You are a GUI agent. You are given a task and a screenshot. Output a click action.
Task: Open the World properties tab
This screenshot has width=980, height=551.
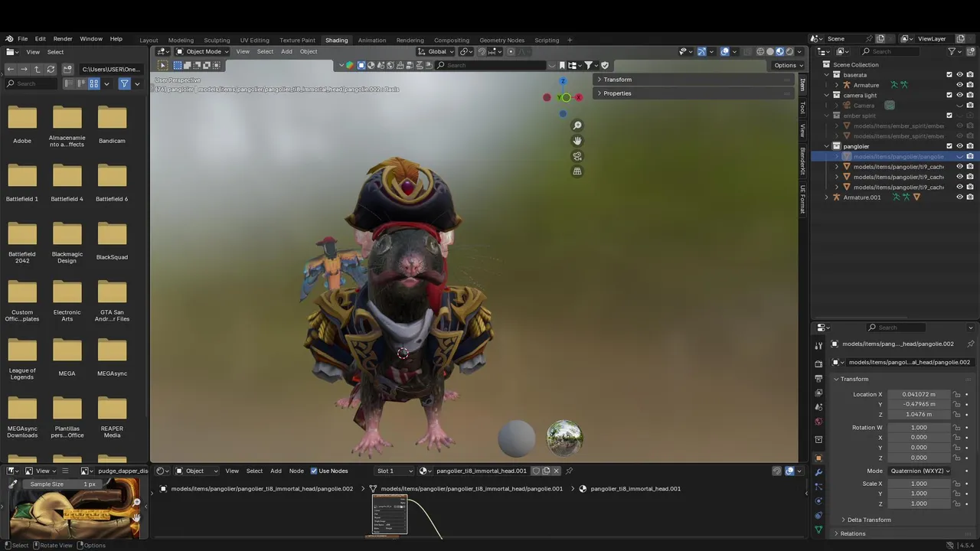pos(818,422)
